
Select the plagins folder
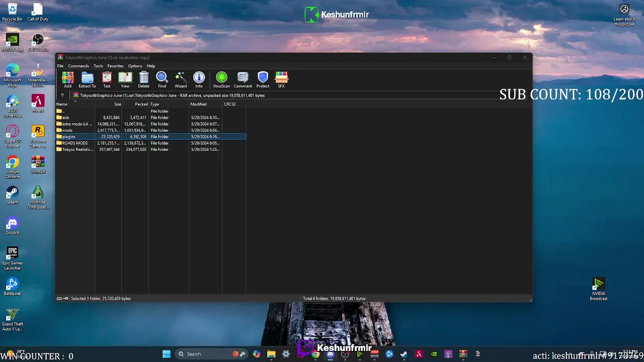point(150,137)
